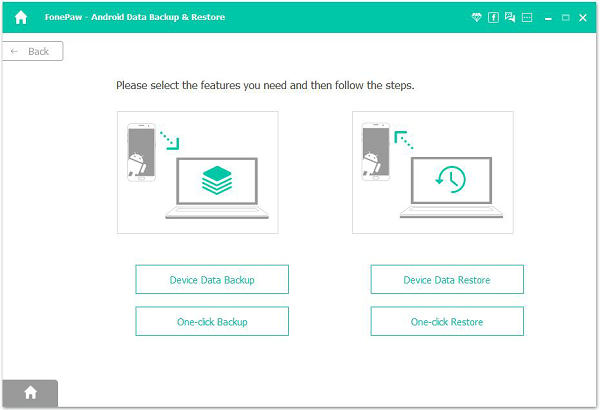This screenshot has width=600, height=410.
Task: Minimize the FonePaw window
Action: click(548, 18)
